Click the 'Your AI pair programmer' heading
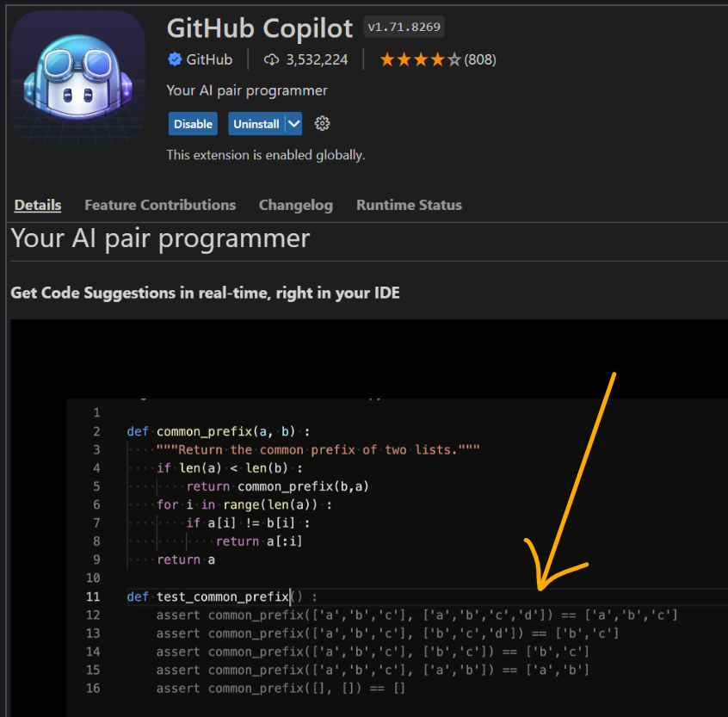The image size is (728, 717). point(160,239)
